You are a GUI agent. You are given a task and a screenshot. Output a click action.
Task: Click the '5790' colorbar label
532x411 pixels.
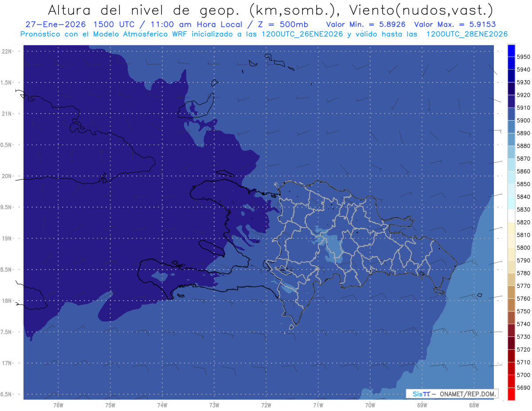(523, 260)
